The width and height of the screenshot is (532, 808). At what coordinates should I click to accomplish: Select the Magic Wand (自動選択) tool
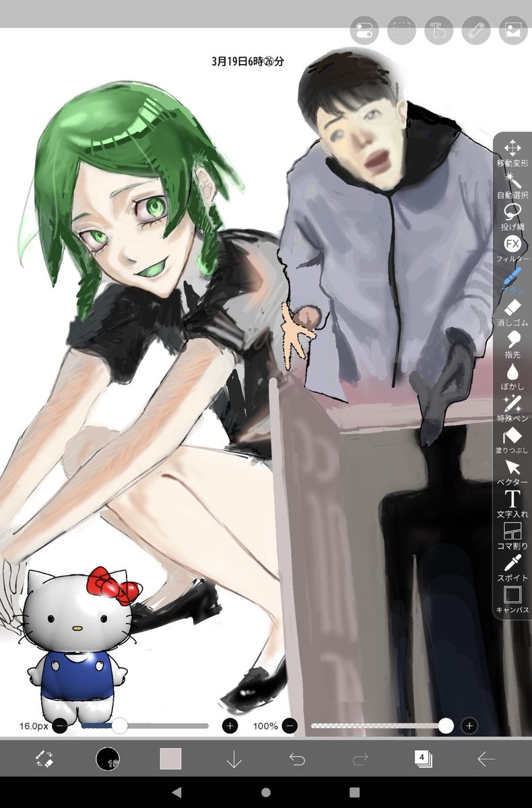512,186
